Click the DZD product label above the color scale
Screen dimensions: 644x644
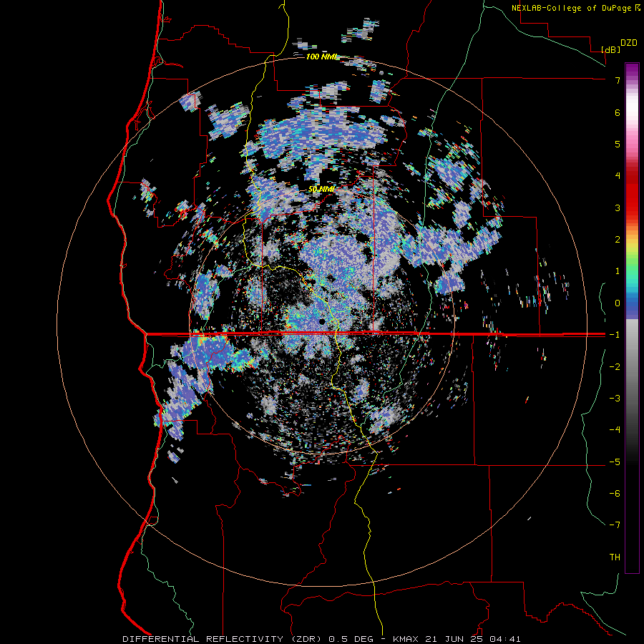[x=628, y=43]
